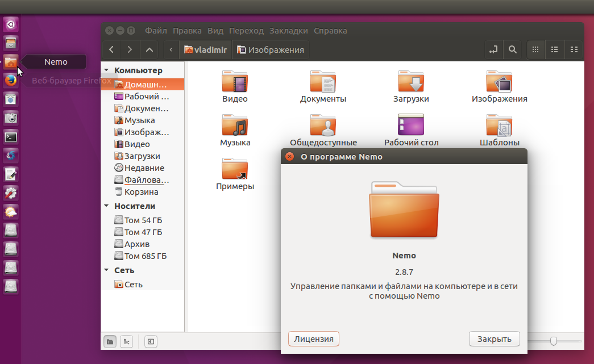
Task: Hide the sidebar with the bottom toggle button
Action: pyautogui.click(x=151, y=342)
